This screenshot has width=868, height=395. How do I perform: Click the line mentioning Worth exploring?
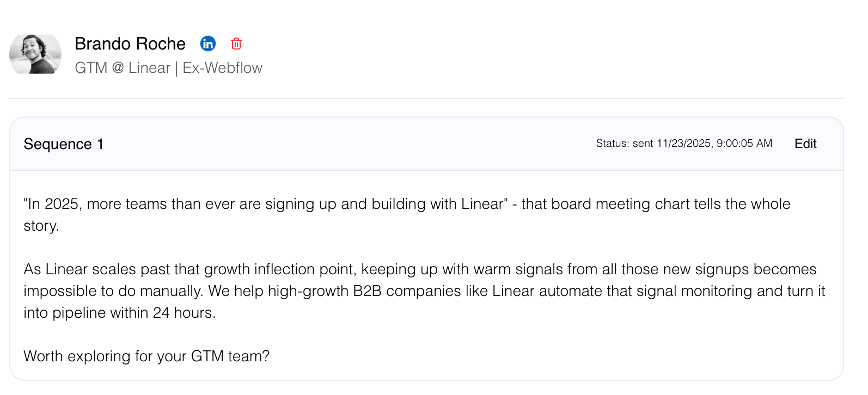click(x=145, y=356)
